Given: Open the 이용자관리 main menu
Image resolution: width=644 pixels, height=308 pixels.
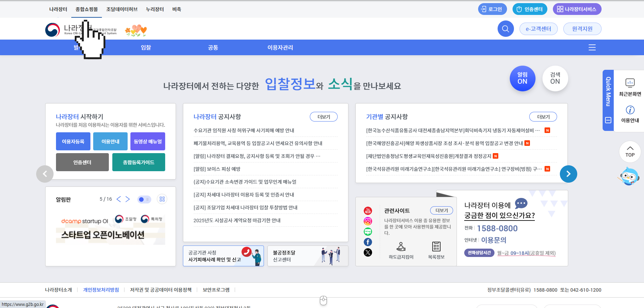Looking at the screenshot, I should [280, 48].
